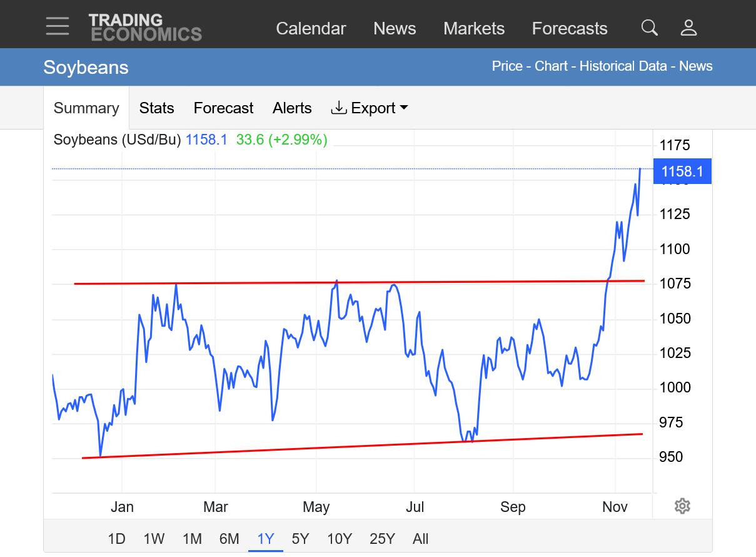Image resolution: width=756 pixels, height=557 pixels.
Task: Set chart range to 5Y
Action: tap(300, 539)
